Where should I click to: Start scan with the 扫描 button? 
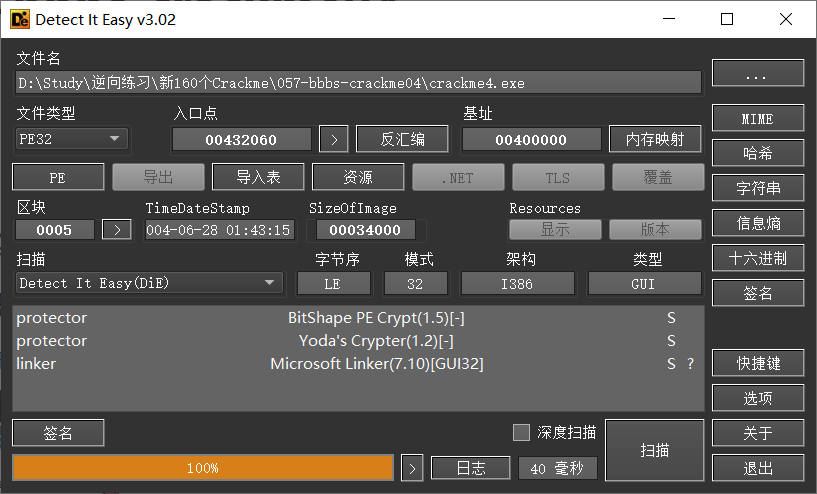[654, 451]
